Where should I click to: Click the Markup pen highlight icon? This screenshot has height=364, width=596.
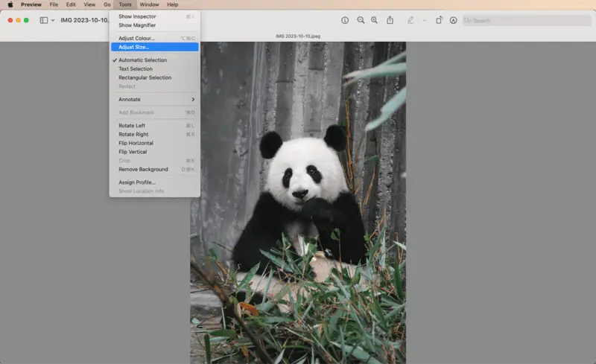[410, 20]
